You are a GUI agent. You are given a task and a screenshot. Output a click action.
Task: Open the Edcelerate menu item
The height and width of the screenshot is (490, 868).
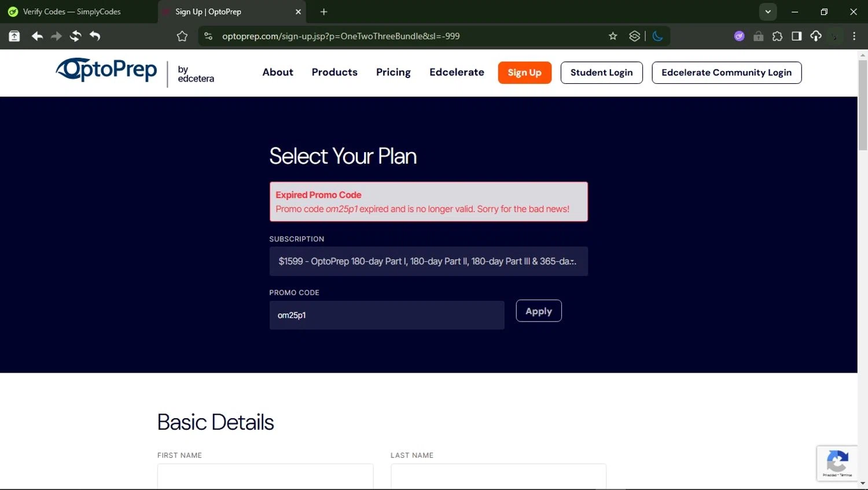pos(457,72)
